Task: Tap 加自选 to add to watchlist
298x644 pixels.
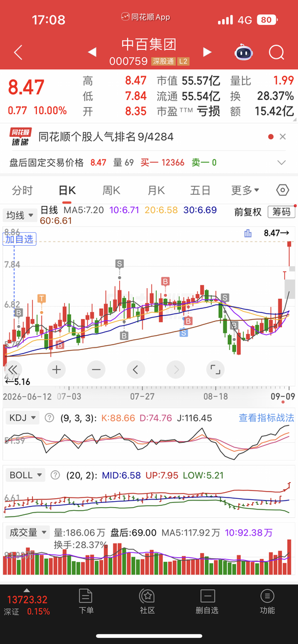Action: 19,239
